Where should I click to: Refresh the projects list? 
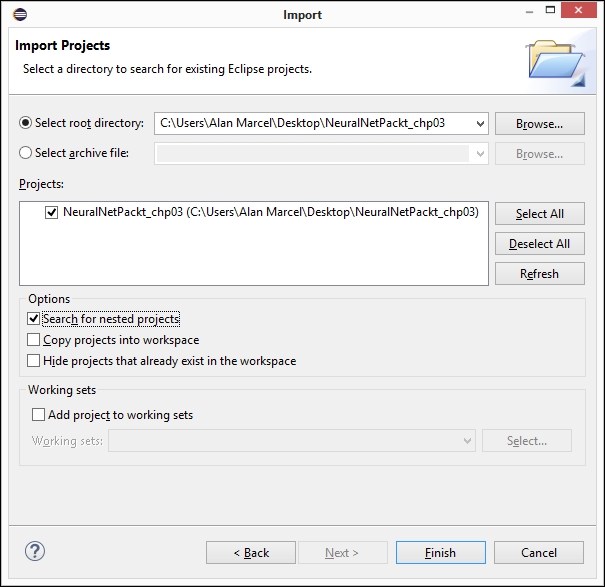coord(539,274)
